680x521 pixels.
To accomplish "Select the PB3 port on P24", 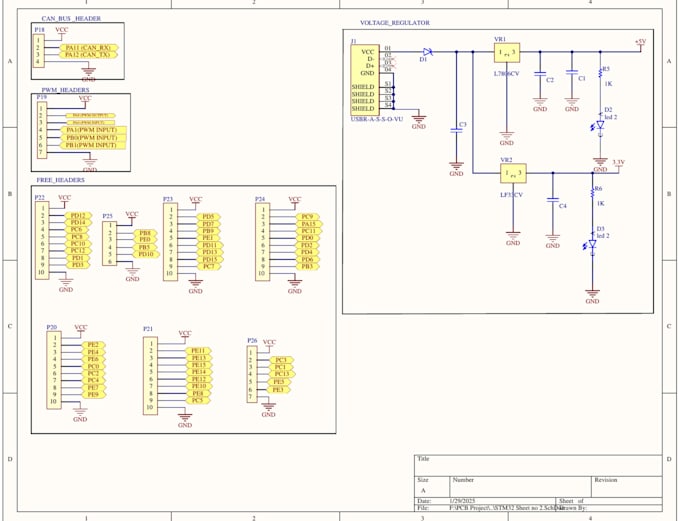I will [x=307, y=266].
